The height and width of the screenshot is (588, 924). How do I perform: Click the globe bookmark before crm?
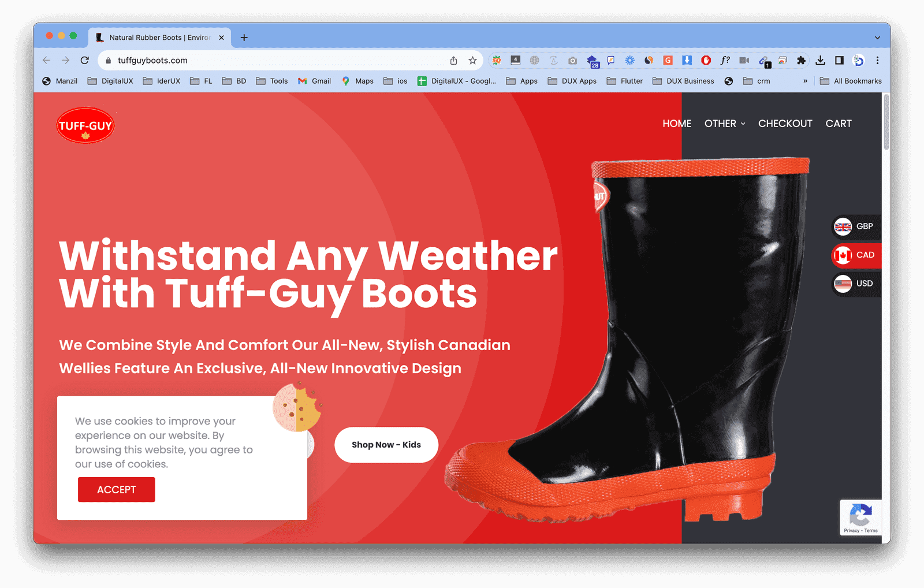(729, 81)
